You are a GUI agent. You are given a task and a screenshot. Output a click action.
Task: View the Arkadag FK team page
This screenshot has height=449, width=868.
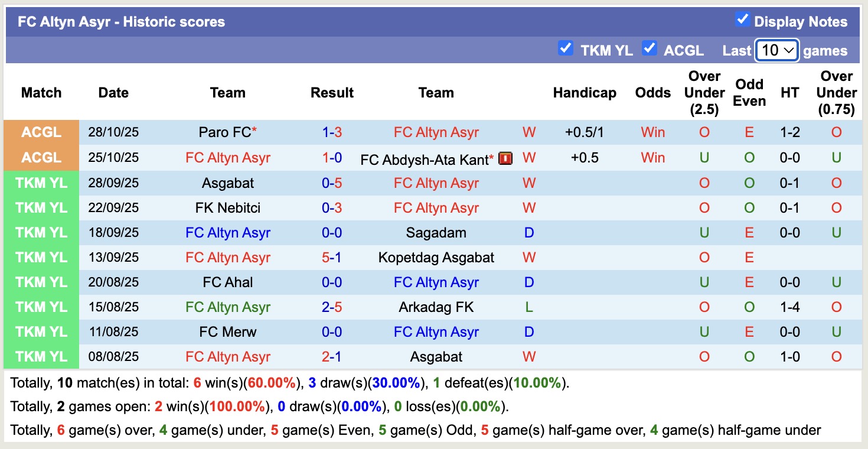pos(436,307)
